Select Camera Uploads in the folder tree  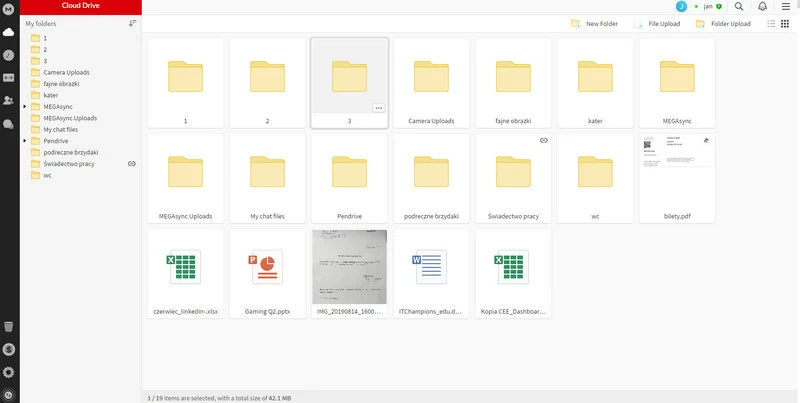(66, 72)
